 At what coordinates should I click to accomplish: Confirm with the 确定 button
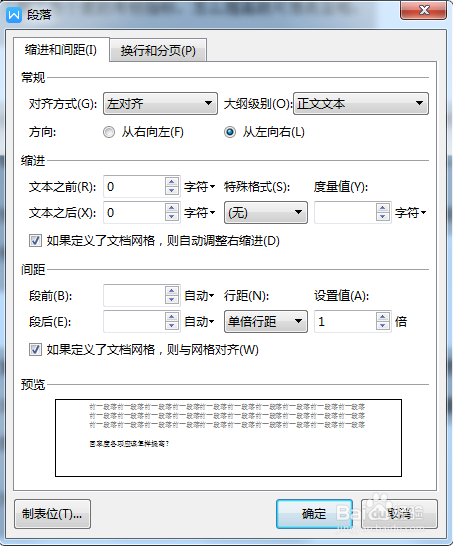pyautogui.click(x=314, y=514)
